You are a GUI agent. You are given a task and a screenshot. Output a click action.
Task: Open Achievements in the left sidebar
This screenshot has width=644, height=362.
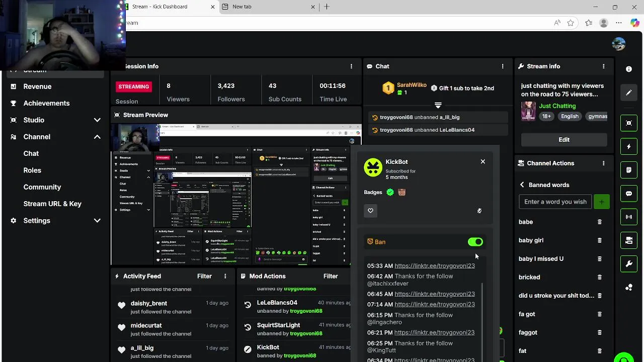point(46,103)
